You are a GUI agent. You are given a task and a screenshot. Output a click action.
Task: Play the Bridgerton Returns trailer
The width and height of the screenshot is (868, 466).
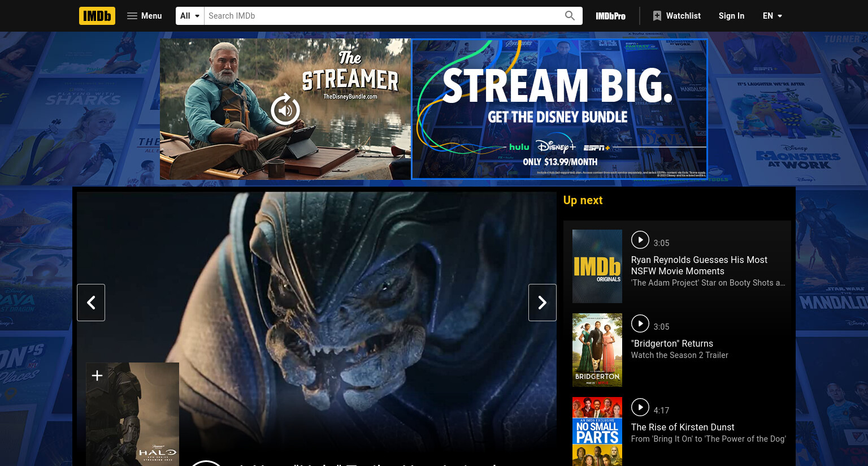(640, 323)
